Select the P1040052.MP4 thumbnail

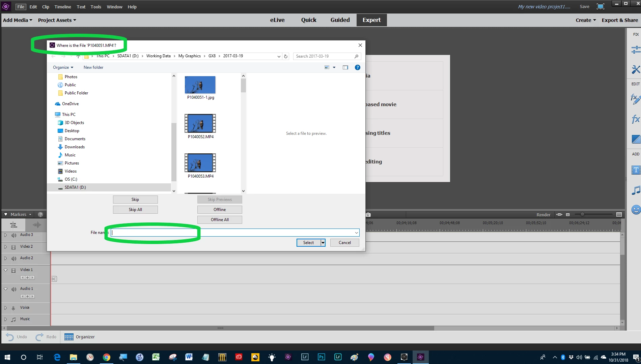[x=200, y=123]
